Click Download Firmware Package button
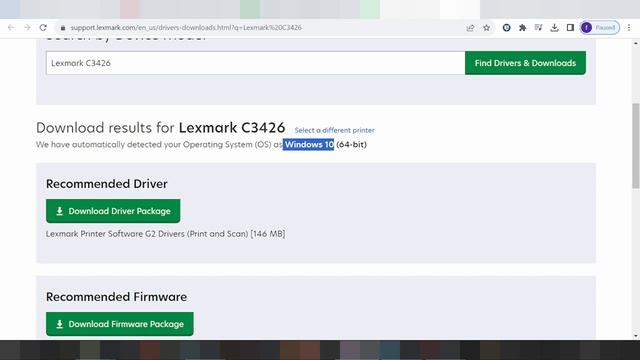Image resolution: width=640 pixels, height=360 pixels. tap(120, 324)
